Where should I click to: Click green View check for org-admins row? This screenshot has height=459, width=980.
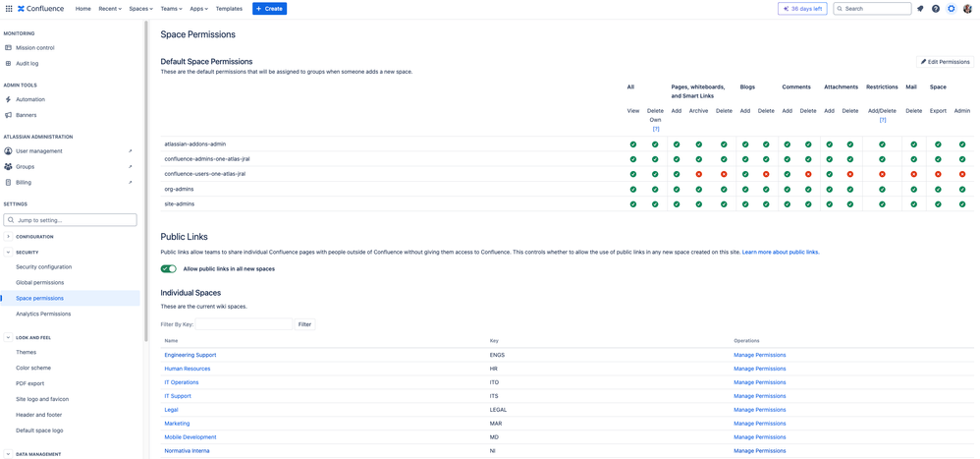633,189
